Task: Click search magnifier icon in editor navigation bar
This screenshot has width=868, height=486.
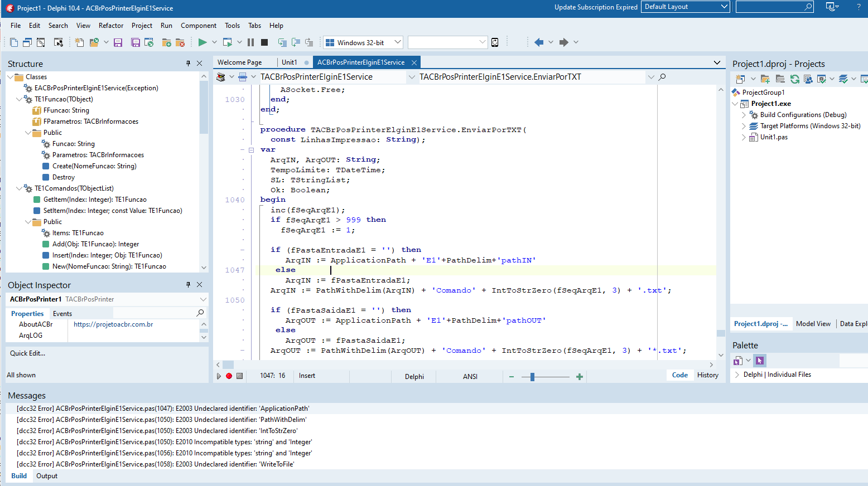Action: pyautogui.click(x=662, y=77)
